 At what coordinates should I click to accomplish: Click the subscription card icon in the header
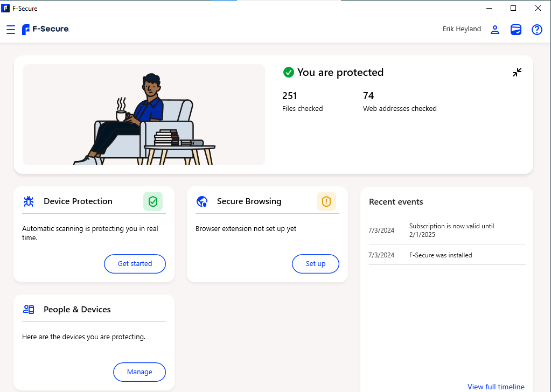[515, 30]
